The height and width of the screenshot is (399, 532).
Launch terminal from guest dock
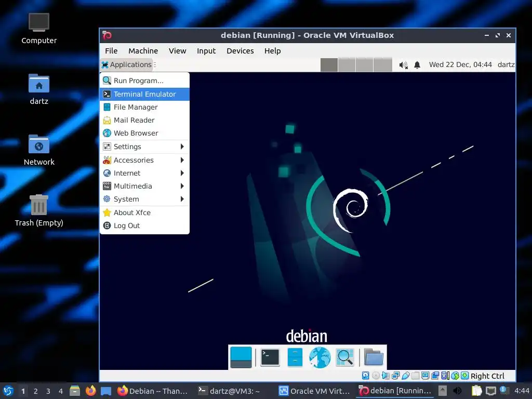pos(270,357)
